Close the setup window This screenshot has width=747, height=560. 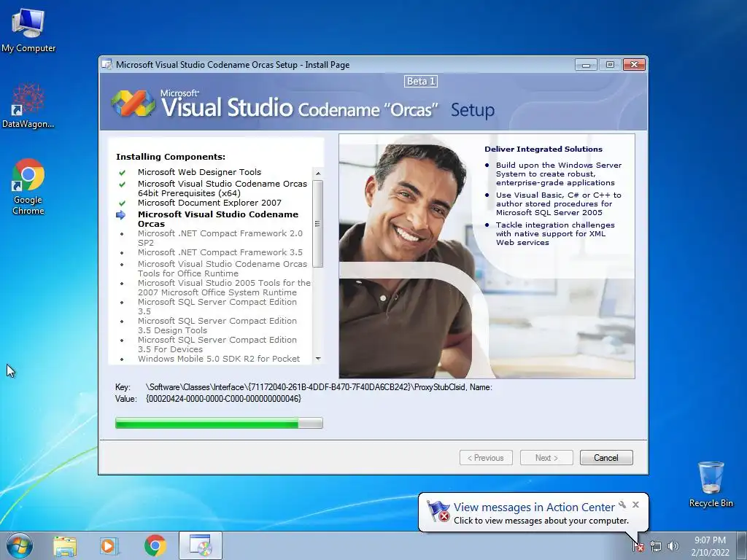coord(634,65)
